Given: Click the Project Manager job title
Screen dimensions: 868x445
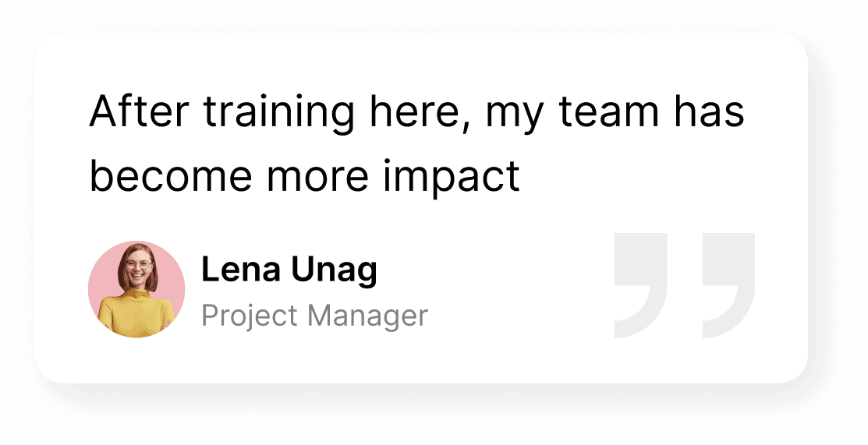Looking at the screenshot, I should point(314,316).
